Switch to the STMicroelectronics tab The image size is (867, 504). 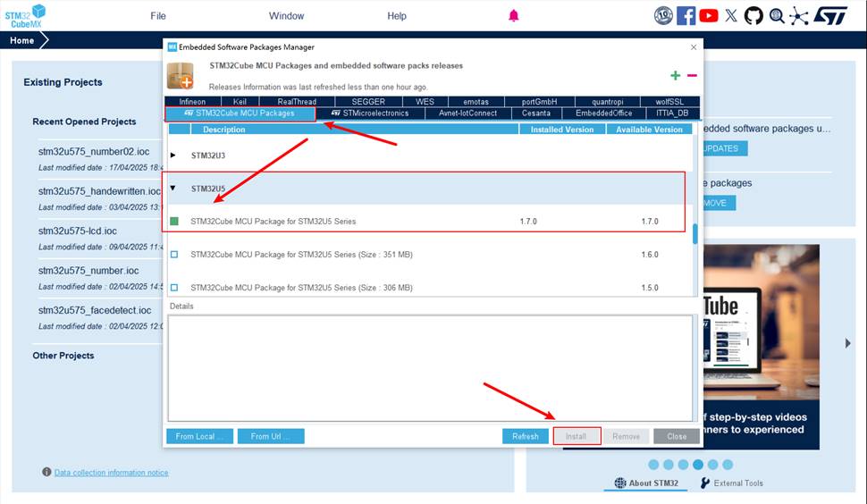(370, 113)
